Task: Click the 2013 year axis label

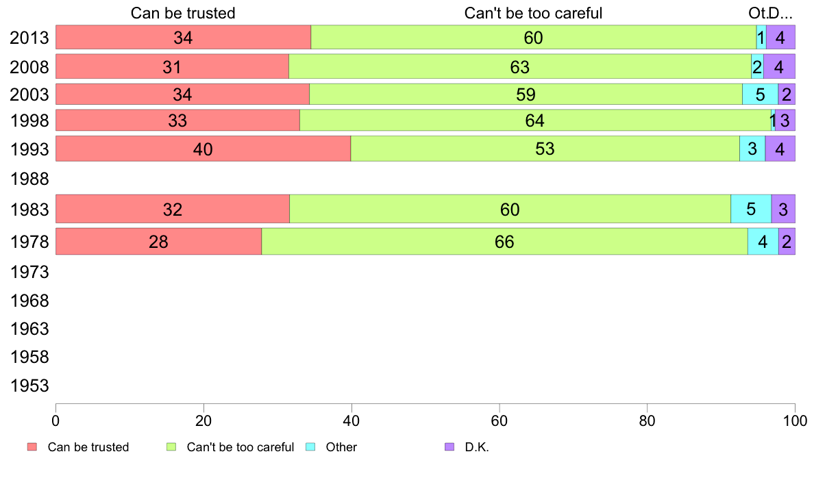Action: click(29, 38)
